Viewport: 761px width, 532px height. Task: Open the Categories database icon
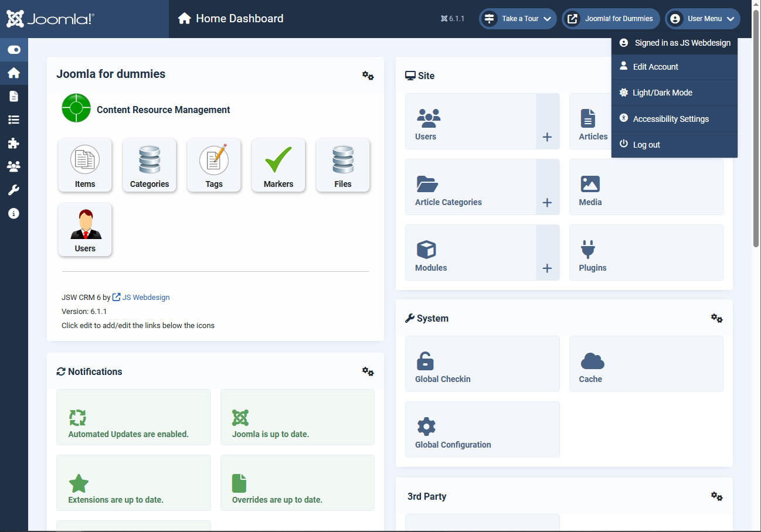point(150,165)
